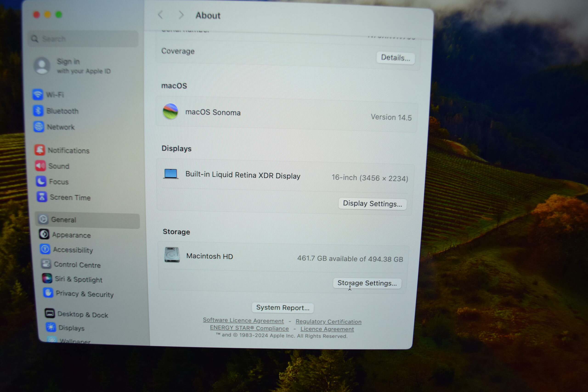Open Regulatory Certification link
The image size is (588, 392).
pyautogui.click(x=328, y=322)
